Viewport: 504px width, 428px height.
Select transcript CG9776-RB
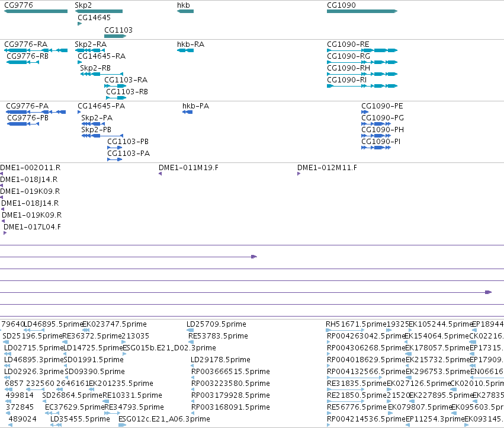point(23,62)
